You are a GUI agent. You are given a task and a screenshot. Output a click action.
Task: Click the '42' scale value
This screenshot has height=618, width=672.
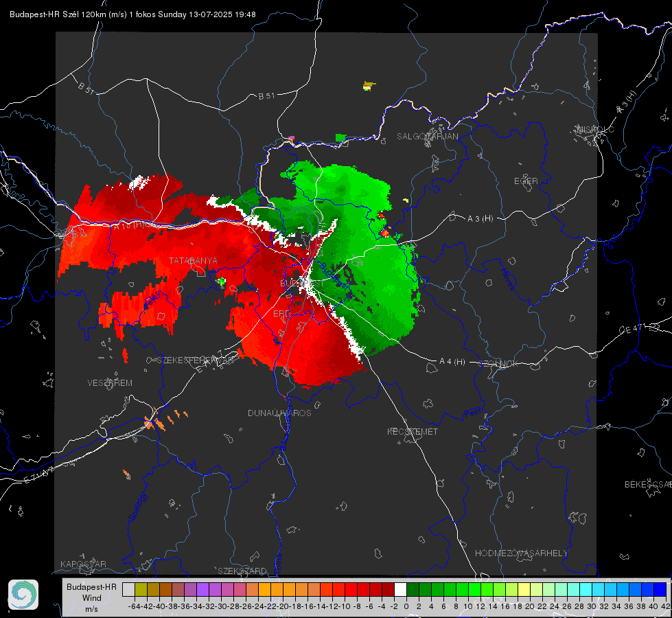[x=666, y=606]
